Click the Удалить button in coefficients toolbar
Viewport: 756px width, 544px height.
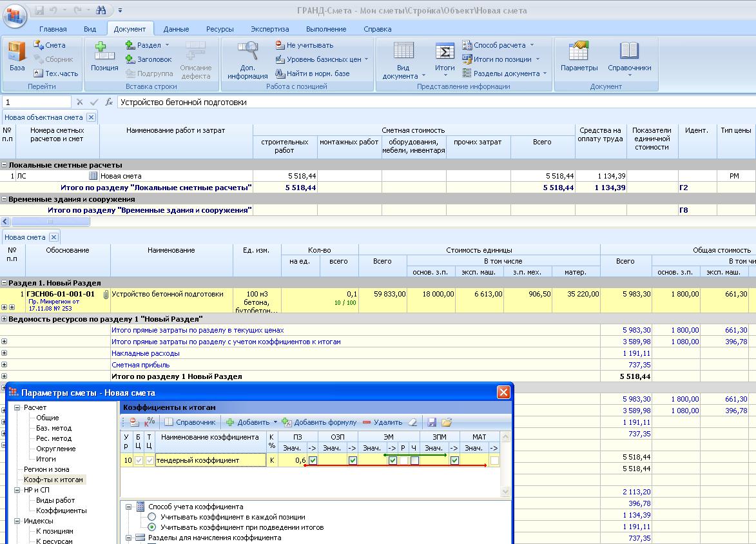coord(382,422)
